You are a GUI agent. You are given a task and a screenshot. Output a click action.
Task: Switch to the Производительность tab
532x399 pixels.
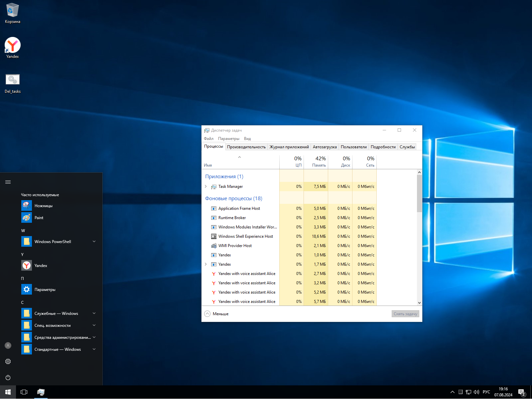click(246, 147)
